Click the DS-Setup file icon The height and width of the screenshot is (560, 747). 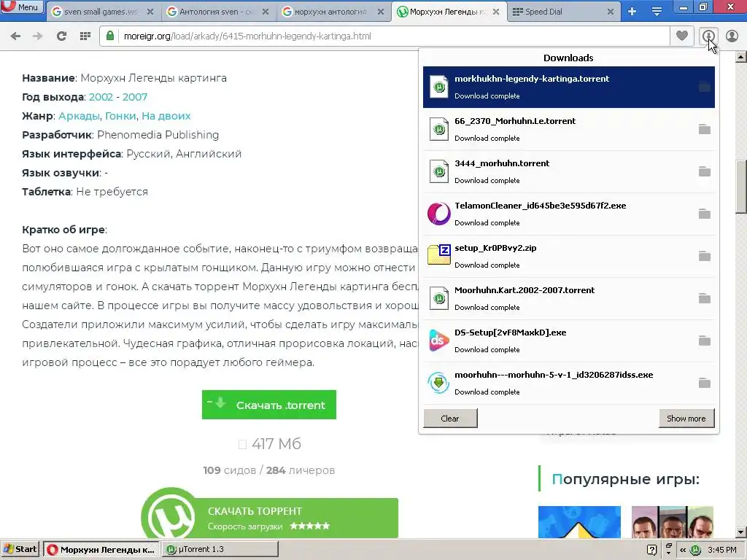(x=438, y=341)
